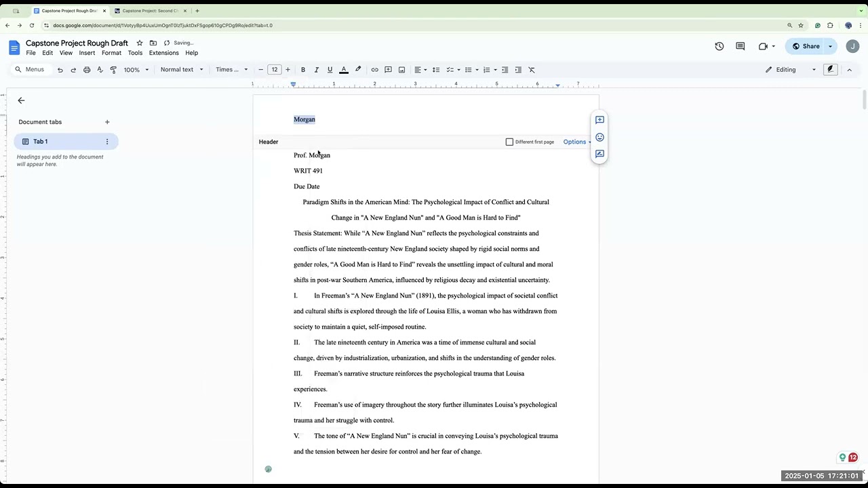Increase the font size

point(288,70)
